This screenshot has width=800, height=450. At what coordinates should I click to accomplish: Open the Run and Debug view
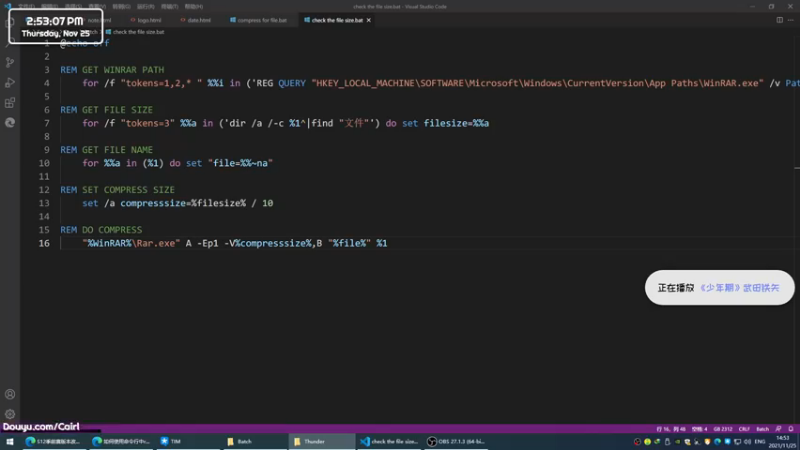click(x=10, y=83)
